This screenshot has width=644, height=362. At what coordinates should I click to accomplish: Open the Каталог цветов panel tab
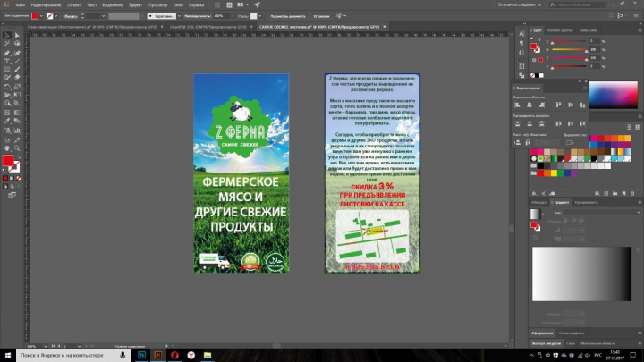[x=560, y=30]
